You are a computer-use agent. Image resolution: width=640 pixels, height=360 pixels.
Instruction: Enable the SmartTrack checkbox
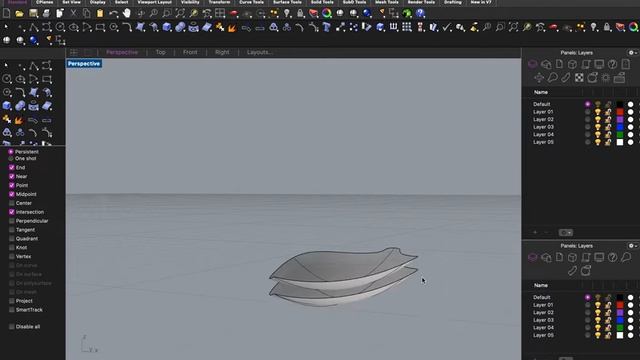point(11,310)
